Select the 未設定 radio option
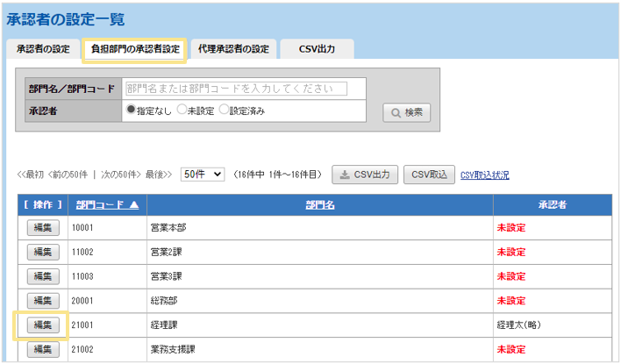 tap(182, 111)
